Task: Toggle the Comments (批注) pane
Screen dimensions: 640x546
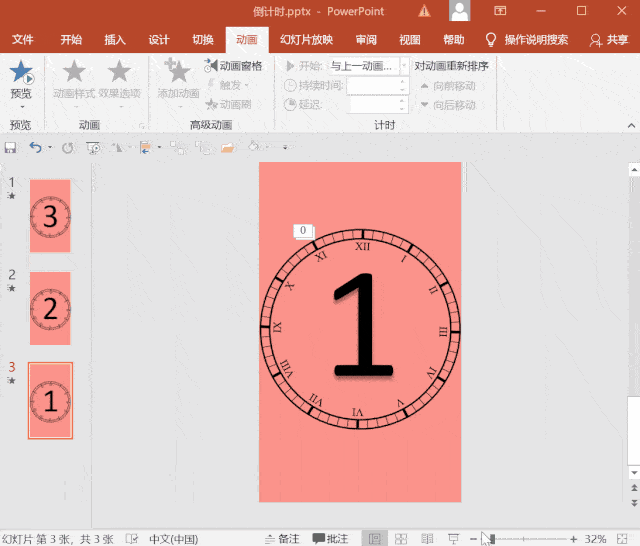Action: pos(330,538)
